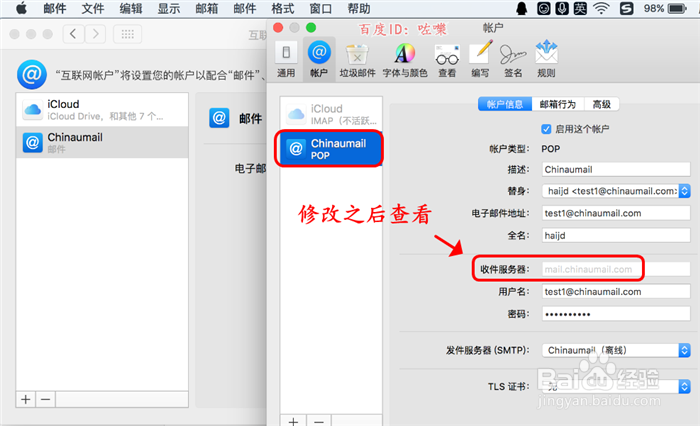700x426 pixels.
Task: Click the smiley face menu bar icon
Action: tap(543, 8)
